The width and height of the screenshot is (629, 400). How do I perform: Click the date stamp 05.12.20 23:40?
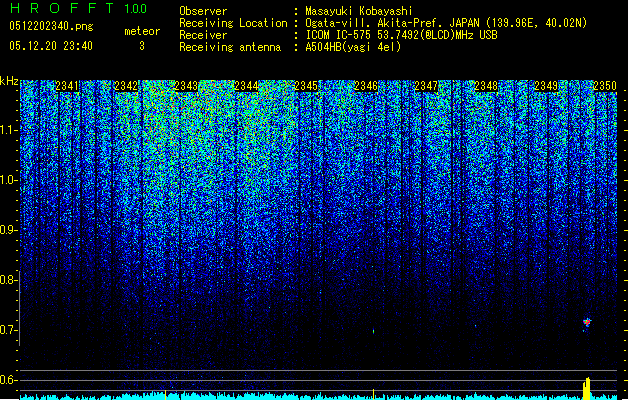point(51,46)
